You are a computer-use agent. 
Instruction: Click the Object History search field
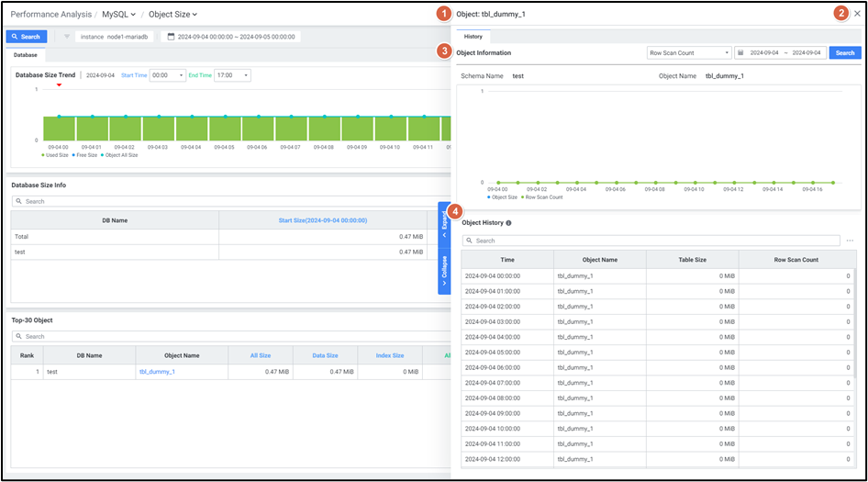click(x=651, y=241)
